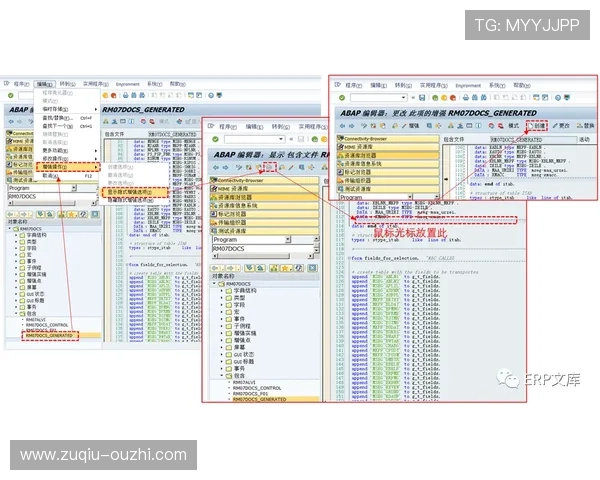This screenshot has height=480, width=600.
Task: Click the green checkmark Enter icon in middle window
Action: pyautogui.click(x=215, y=139)
